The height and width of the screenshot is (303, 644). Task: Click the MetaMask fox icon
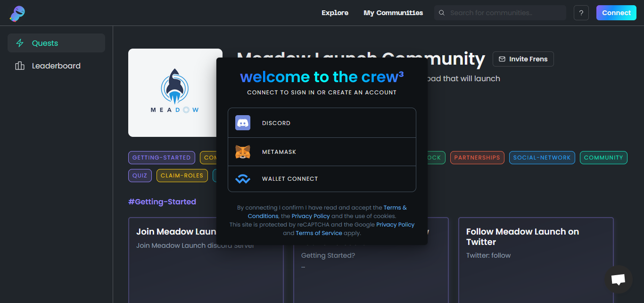pyautogui.click(x=243, y=152)
